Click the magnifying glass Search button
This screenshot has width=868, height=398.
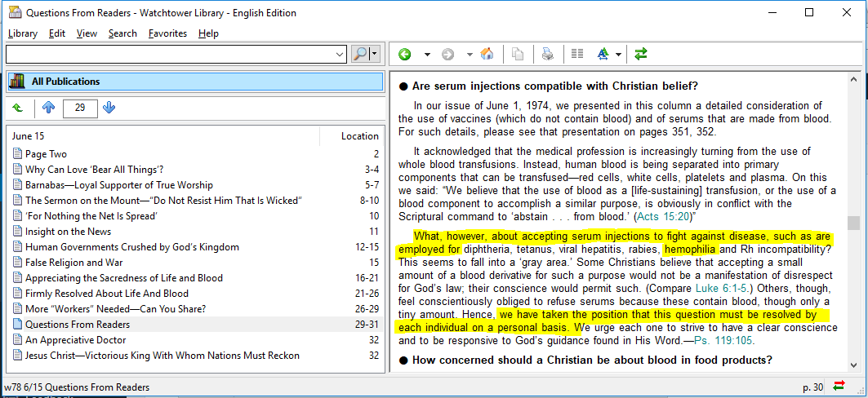[360, 54]
